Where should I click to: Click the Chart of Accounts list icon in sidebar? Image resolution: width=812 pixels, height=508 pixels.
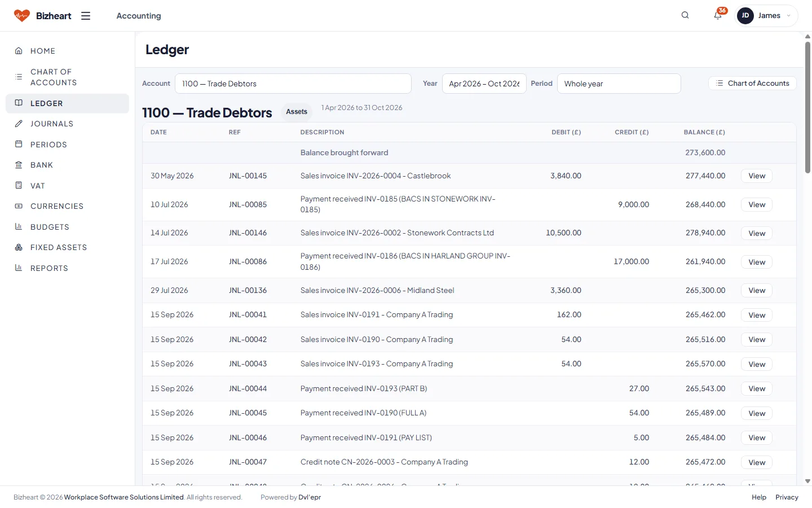19,77
